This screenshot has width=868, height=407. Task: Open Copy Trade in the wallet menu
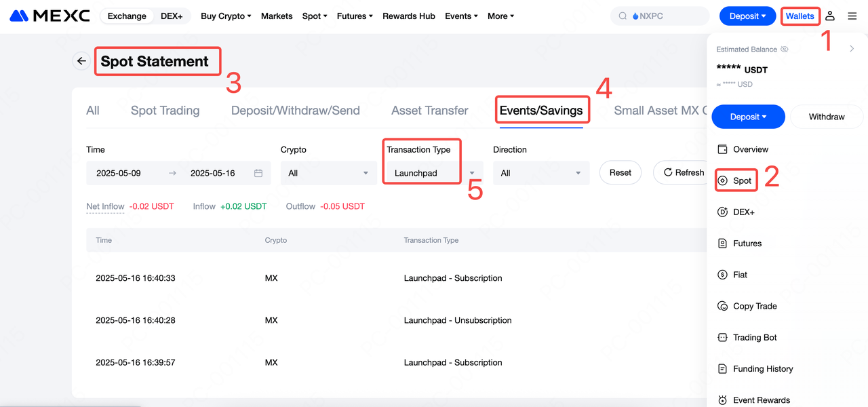[755, 306]
